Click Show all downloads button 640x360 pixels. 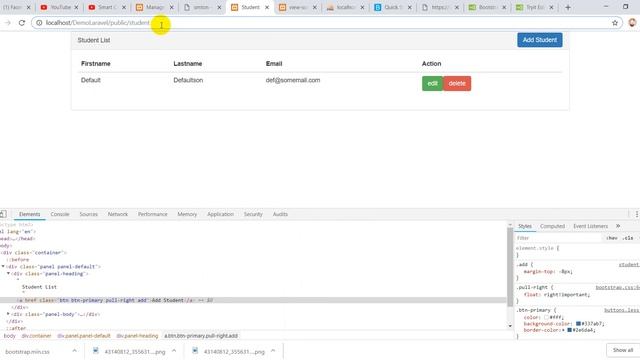622,350
